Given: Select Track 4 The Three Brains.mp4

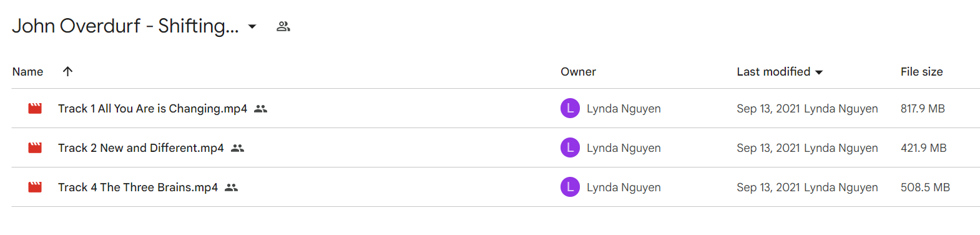Looking at the screenshot, I should (138, 187).
